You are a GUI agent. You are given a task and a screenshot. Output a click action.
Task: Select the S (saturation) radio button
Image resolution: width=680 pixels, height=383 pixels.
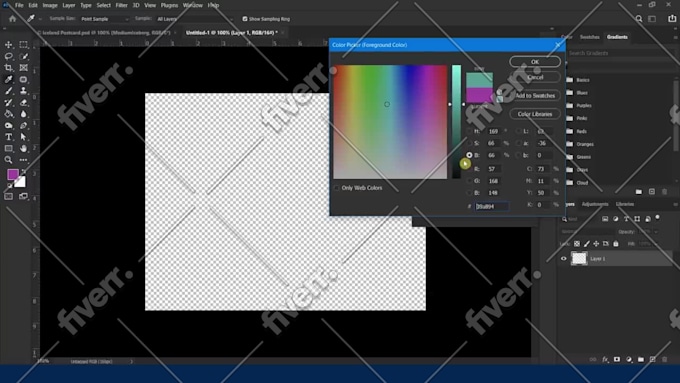point(469,143)
